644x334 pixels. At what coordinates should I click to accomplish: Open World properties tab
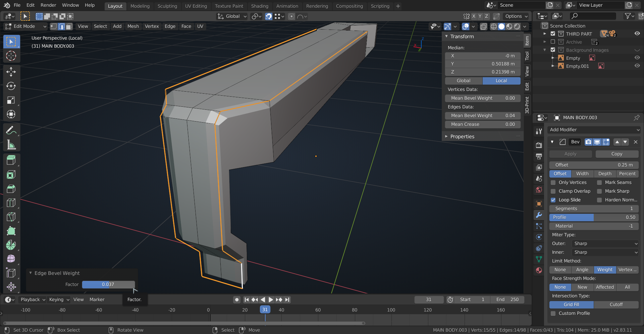539,190
